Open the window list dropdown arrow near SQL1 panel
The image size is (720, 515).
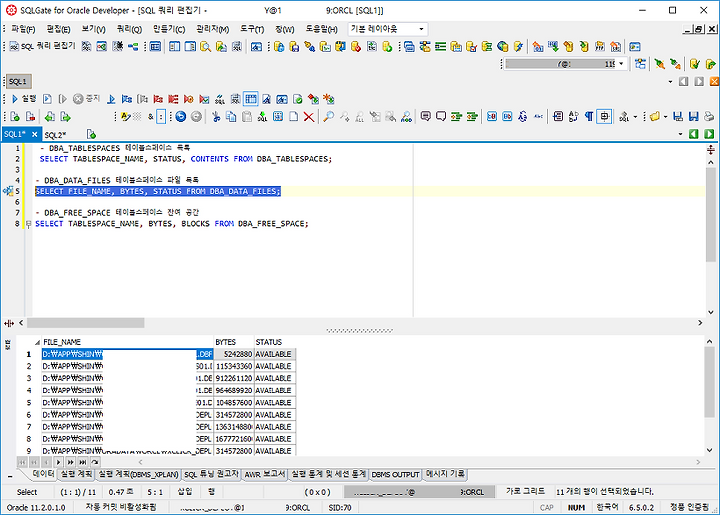670,82
